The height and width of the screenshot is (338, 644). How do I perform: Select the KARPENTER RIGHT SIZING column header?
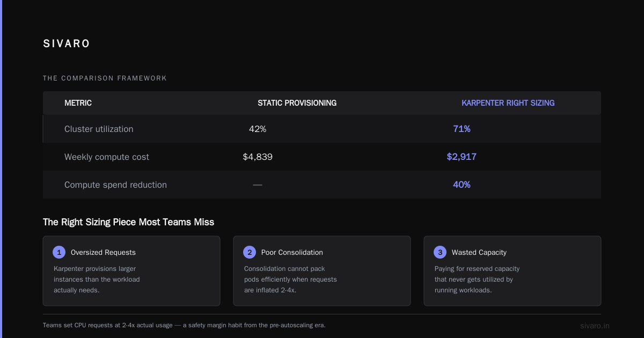[508, 103]
